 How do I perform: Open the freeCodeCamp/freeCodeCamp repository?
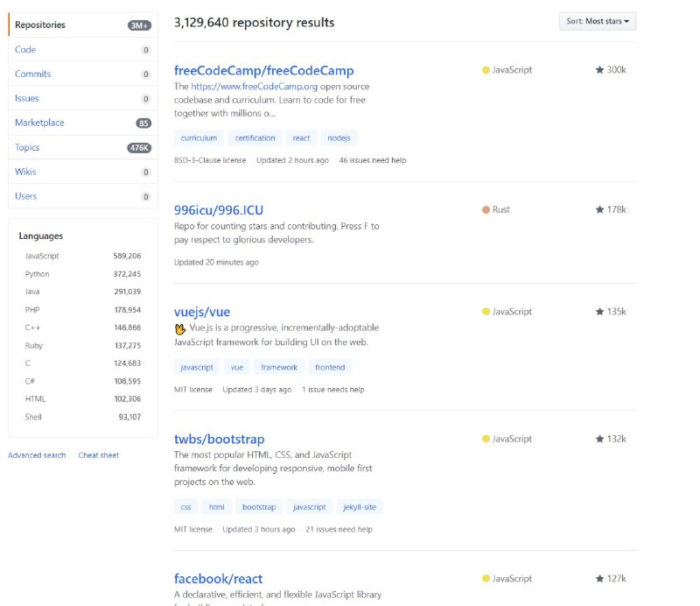(264, 70)
